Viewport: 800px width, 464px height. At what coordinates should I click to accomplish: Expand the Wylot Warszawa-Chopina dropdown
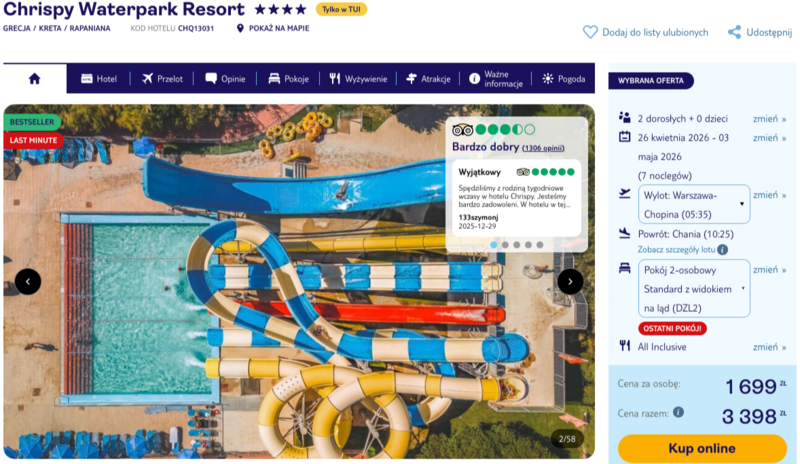click(x=694, y=204)
